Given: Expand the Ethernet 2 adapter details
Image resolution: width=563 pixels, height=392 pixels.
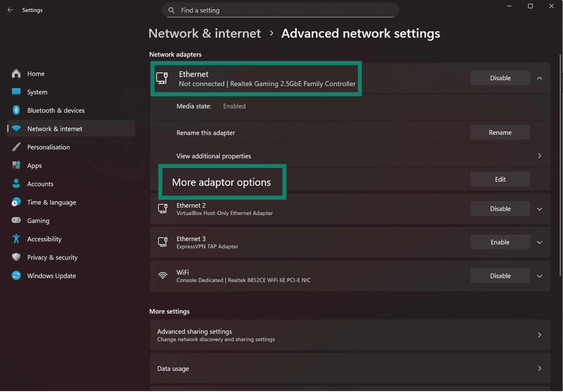Looking at the screenshot, I should 539,209.
